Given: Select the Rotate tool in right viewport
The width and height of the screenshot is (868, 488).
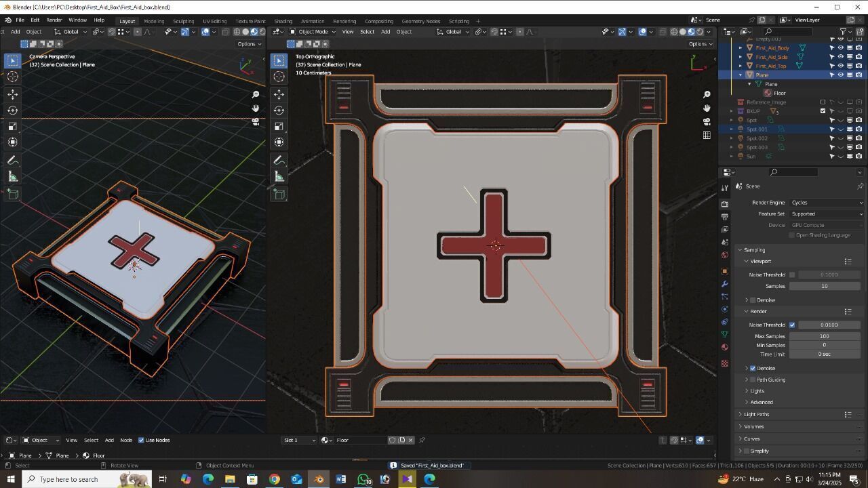Looking at the screenshot, I should coord(279,110).
